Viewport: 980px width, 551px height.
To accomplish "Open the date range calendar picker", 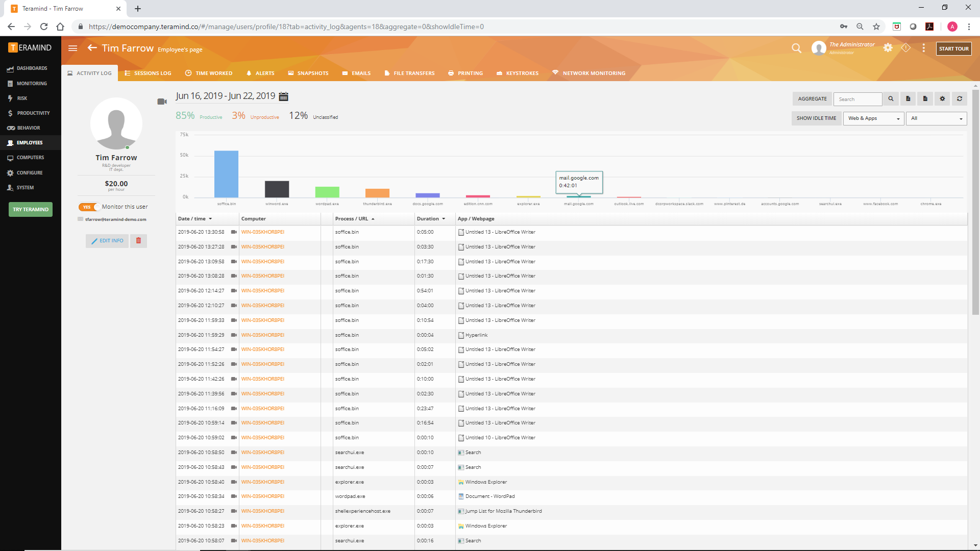I will pyautogui.click(x=284, y=96).
